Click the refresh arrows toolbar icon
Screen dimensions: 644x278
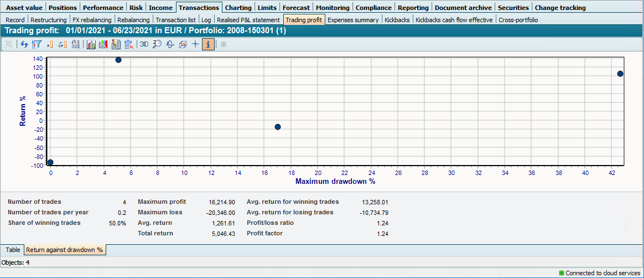[24, 44]
